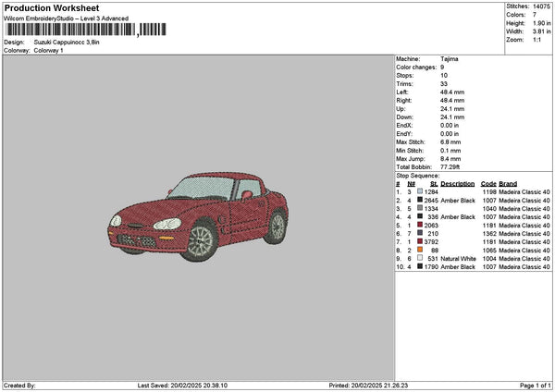Click the red swatch in stop row 7
This screenshot has height=392, width=555.
[420, 241]
